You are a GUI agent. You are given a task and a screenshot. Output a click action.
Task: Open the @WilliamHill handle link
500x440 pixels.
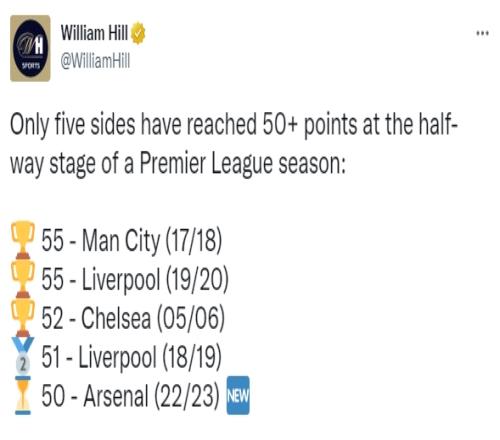pos(95,61)
